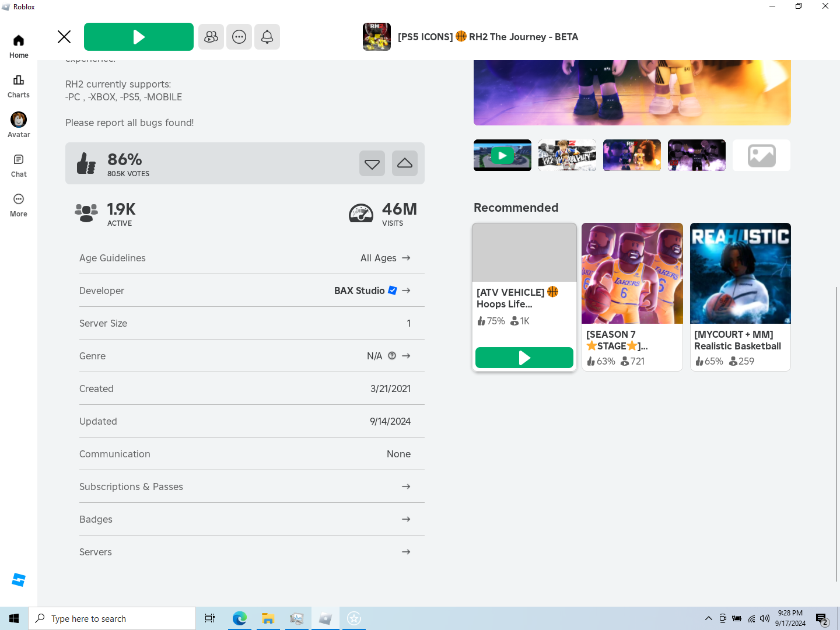This screenshot has width=840, height=630.
Task: Click the invite friends icon button
Action: [211, 37]
